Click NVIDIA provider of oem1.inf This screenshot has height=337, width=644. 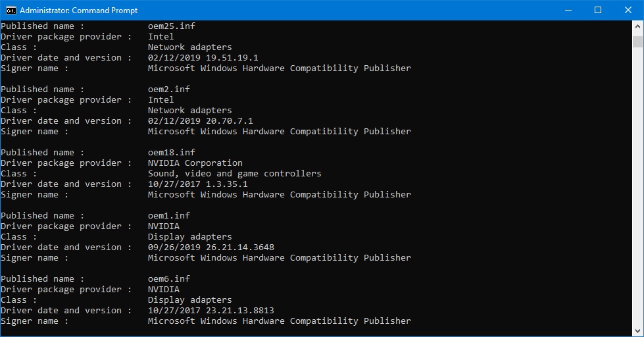pyautogui.click(x=163, y=226)
